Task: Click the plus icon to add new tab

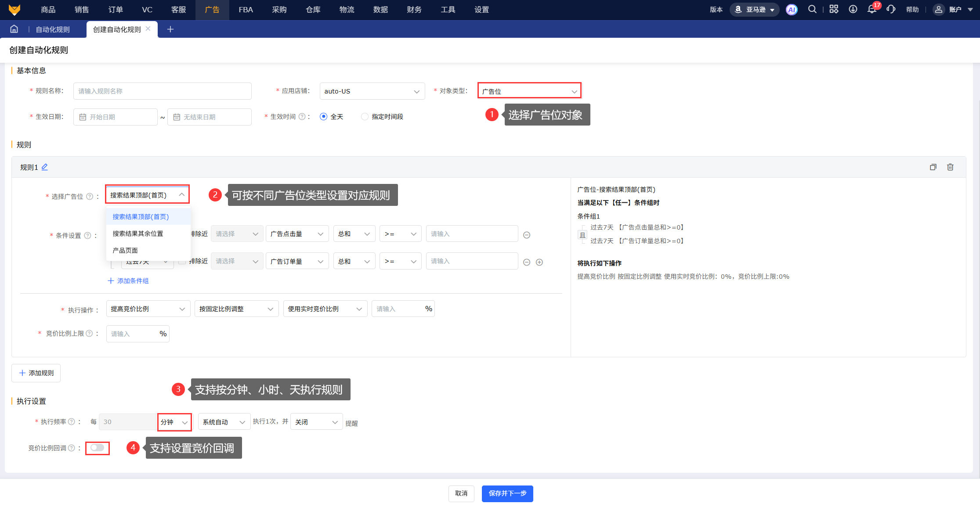Action: pyautogui.click(x=170, y=29)
